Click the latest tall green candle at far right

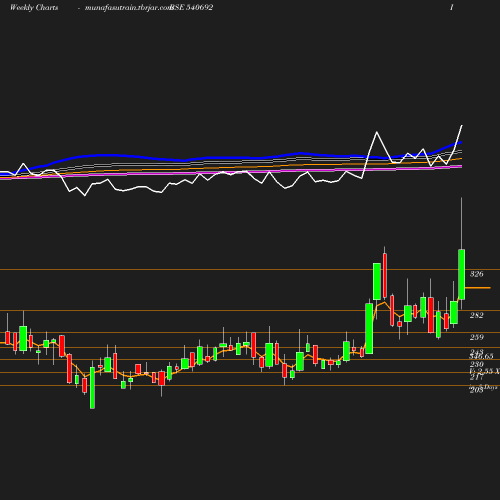click(462, 274)
